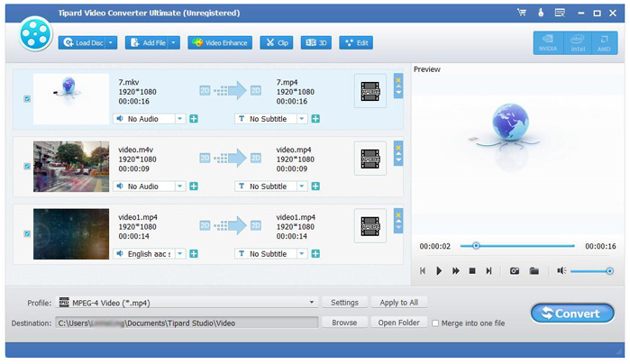
Task: Enable Merge into one file checkbox
Action: coord(435,323)
